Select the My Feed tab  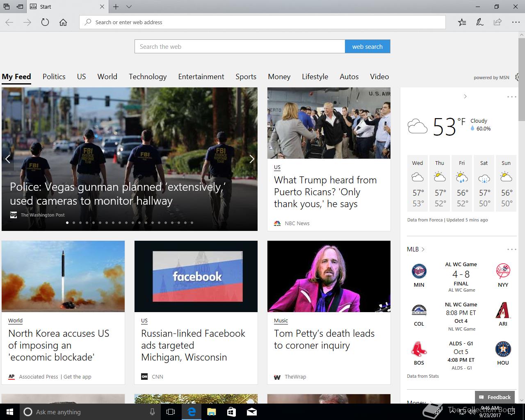[16, 77]
